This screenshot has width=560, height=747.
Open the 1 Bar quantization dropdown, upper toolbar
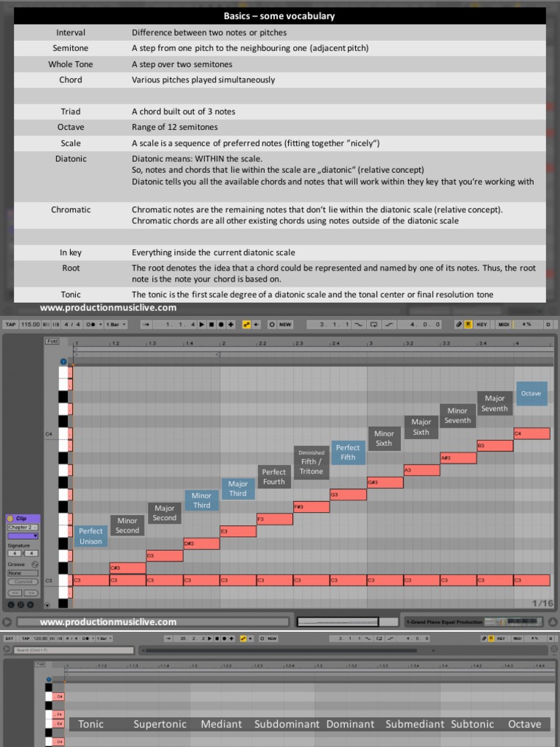click(116, 325)
